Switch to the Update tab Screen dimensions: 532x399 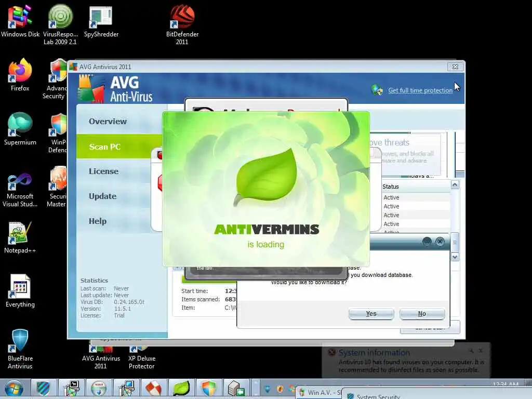coord(103,196)
